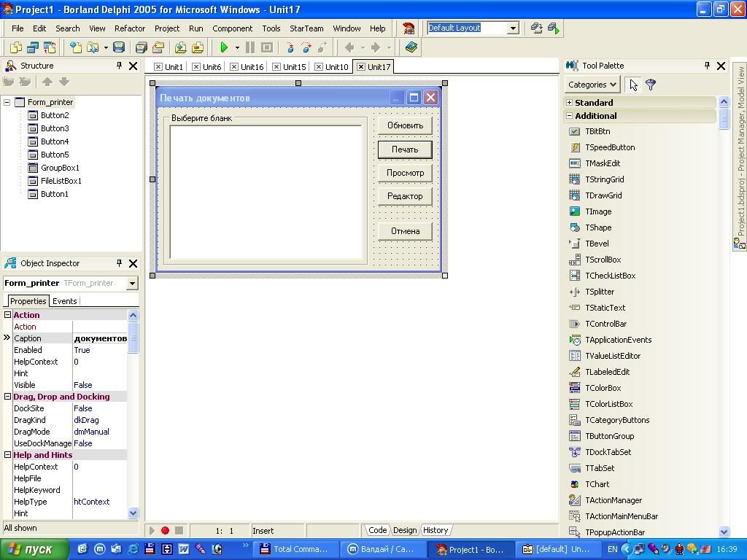
Task: Click the Save All toolbar icon
Action: [141, 47]
